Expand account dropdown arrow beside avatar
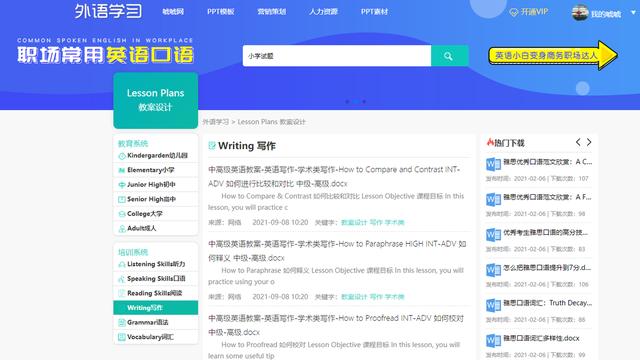 point(633,13)
